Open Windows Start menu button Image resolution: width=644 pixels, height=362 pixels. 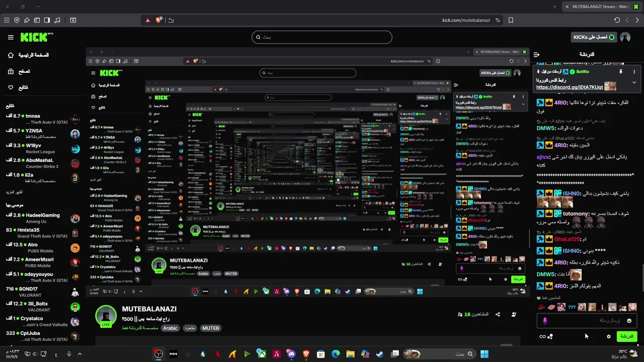(x=485, y=354)
